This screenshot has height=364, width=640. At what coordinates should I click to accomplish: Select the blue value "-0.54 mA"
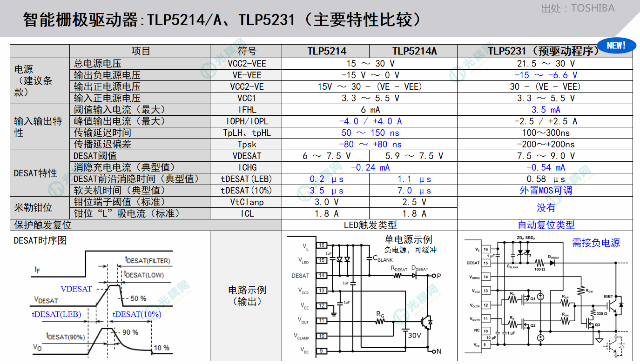[546, 167]
